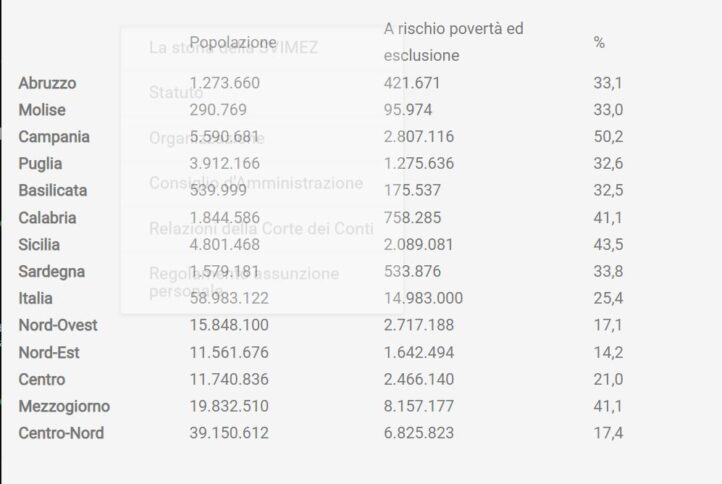Click 'Relazioni della Corte dei Conti' entry

point(261,229)
